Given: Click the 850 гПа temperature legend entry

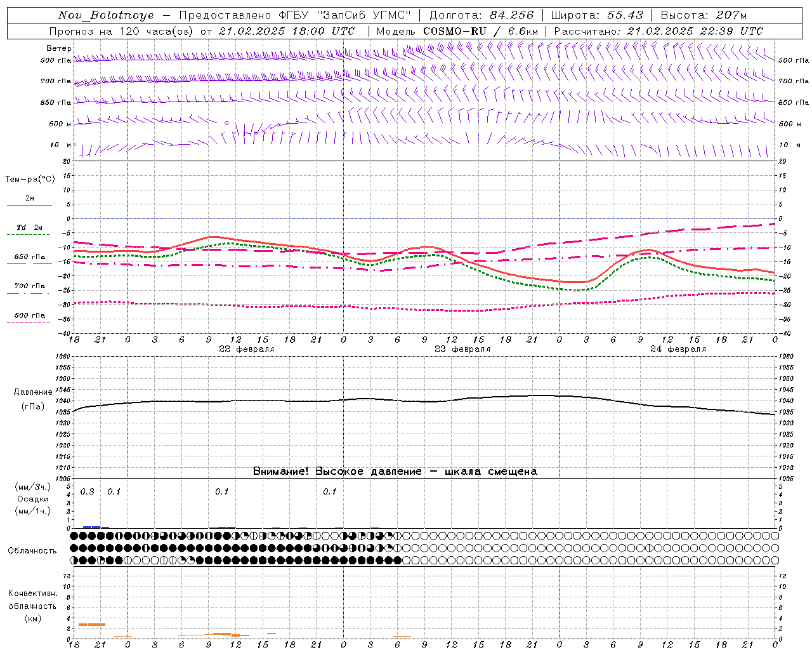Looking at the screenshot, I should pyautogui.click(x=30, y=257).
